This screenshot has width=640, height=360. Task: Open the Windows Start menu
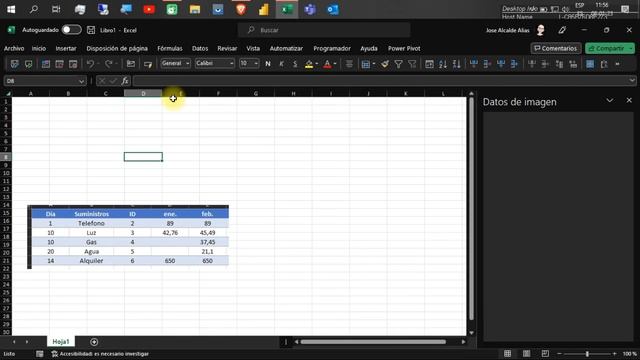click(x=11, y=9)
